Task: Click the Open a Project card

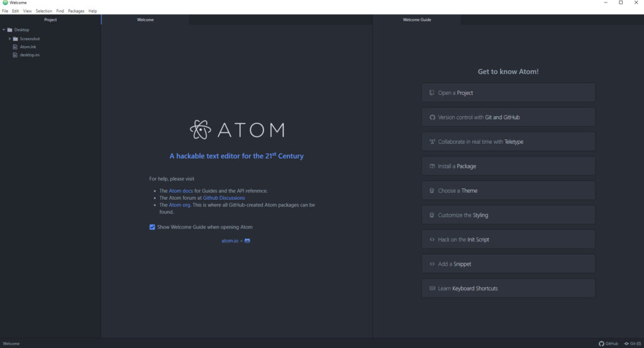Action: [x=508, y=93]
